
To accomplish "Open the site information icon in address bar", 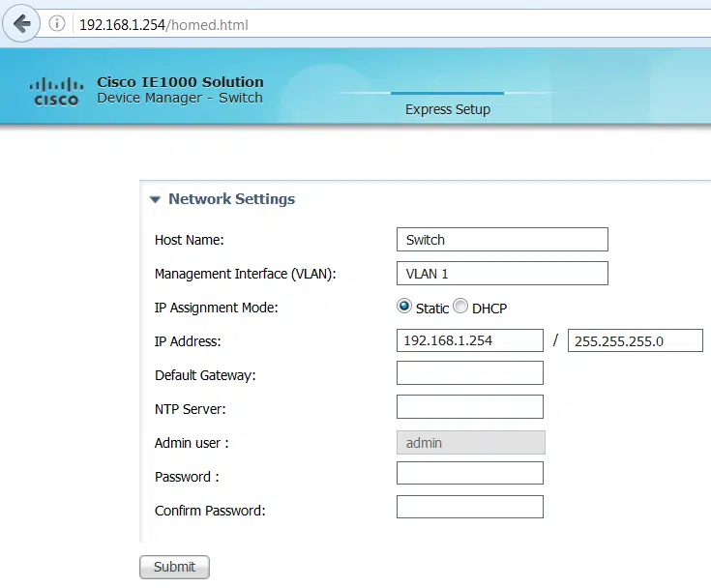I will (x=57, y=23).
